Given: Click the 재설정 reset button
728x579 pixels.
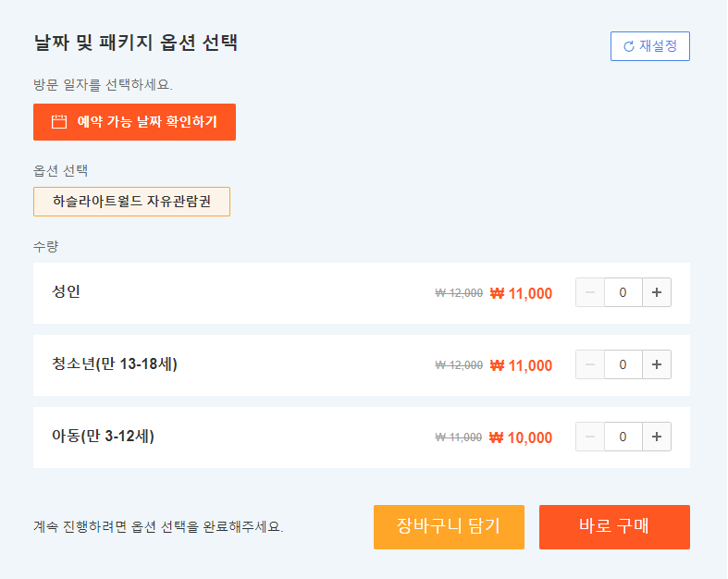Looking at the screenshot, I should click(649, 46).
